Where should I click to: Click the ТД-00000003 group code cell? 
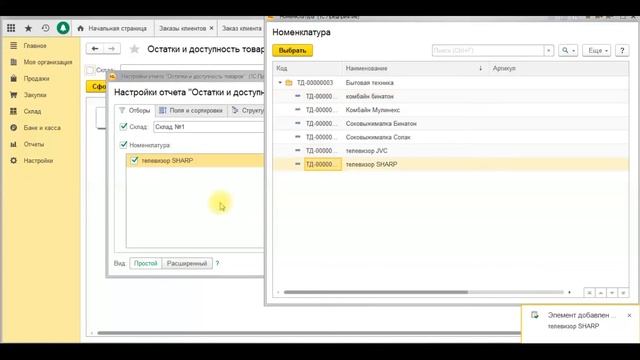tap(315, 82)
